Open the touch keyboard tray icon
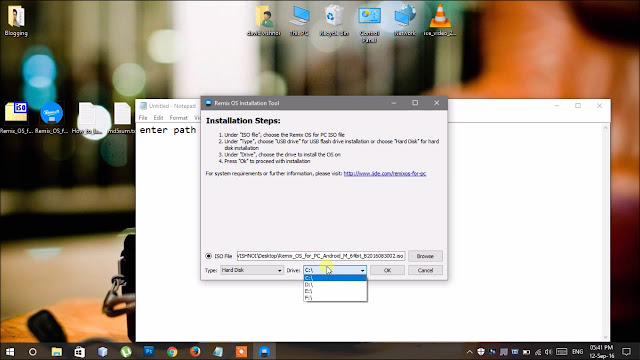Image resolution: width=640 pixels, height=360 pixels. click(562, 351)
